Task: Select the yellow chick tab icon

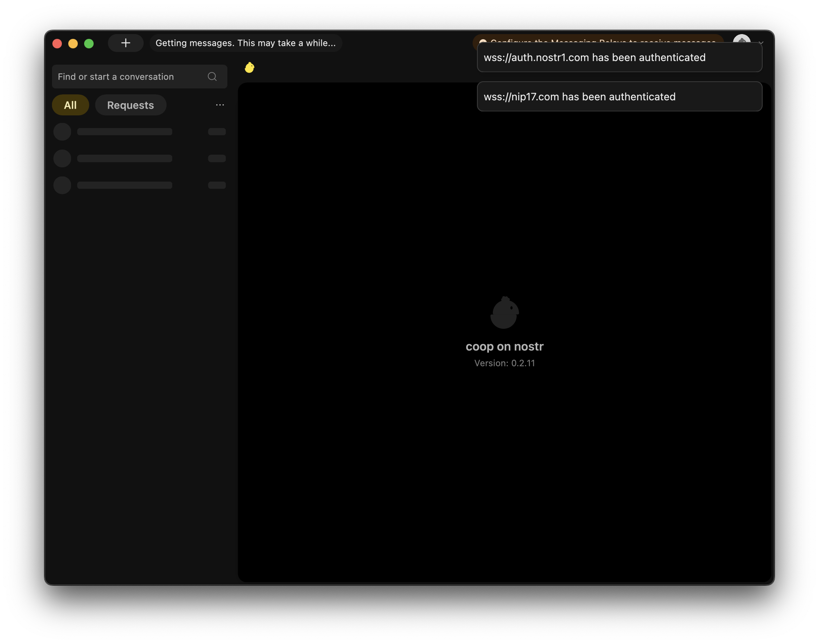Action: 250,68
